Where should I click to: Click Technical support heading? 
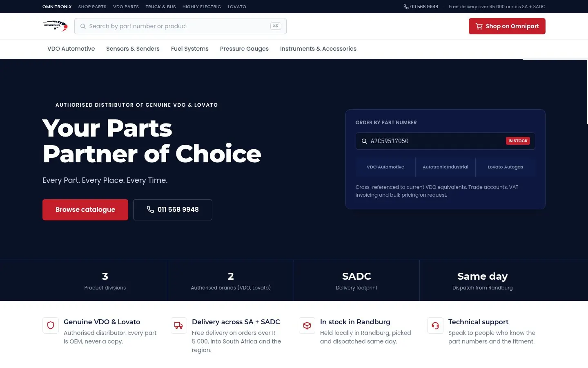(478, 322)
